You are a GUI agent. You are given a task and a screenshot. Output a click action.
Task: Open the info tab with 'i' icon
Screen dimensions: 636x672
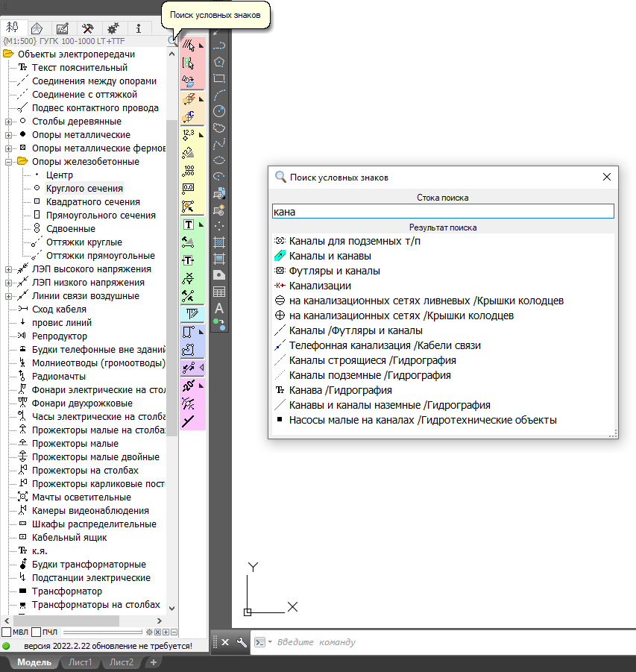139,28
